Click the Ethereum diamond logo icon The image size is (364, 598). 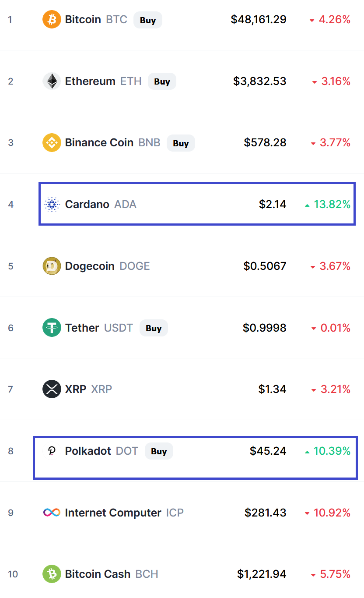(x=52, y=81)
